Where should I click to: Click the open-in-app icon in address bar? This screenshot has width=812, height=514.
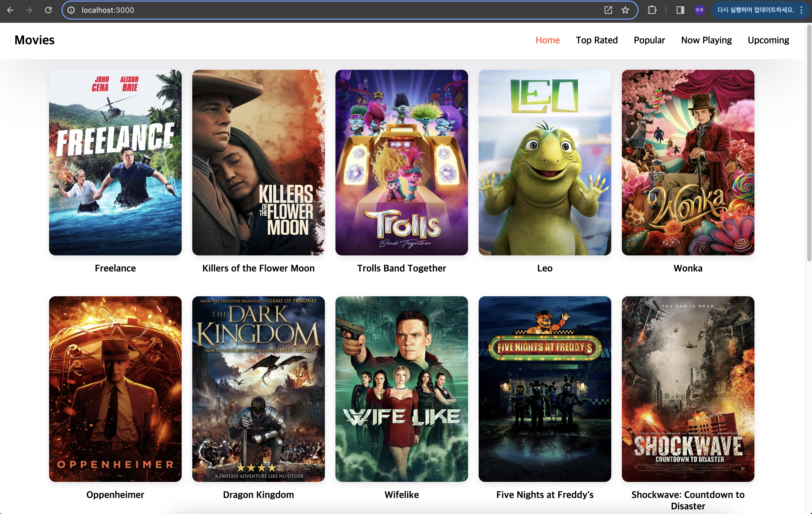(x=608, y=10)
